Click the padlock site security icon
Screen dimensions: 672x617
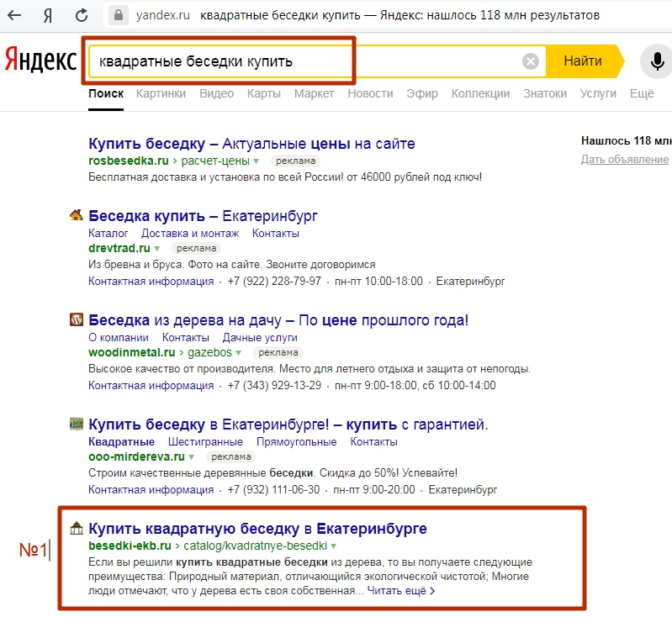[x=119, y=15]
